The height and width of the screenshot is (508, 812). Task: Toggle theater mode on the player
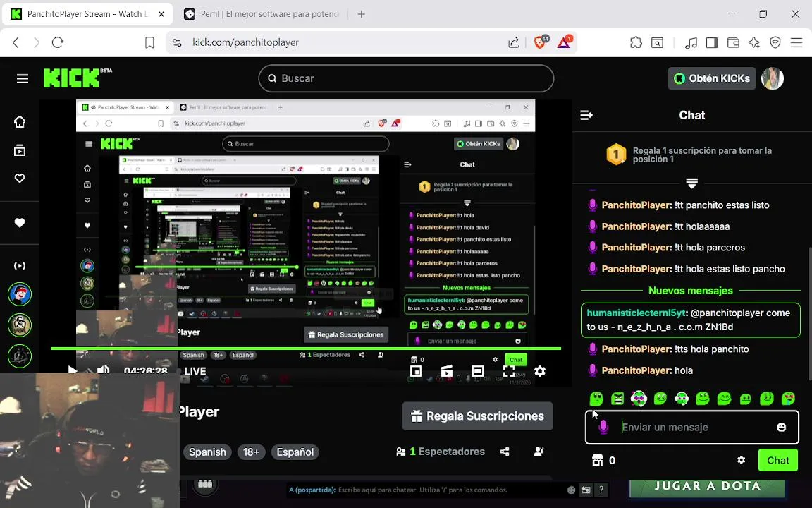[477, 371]
